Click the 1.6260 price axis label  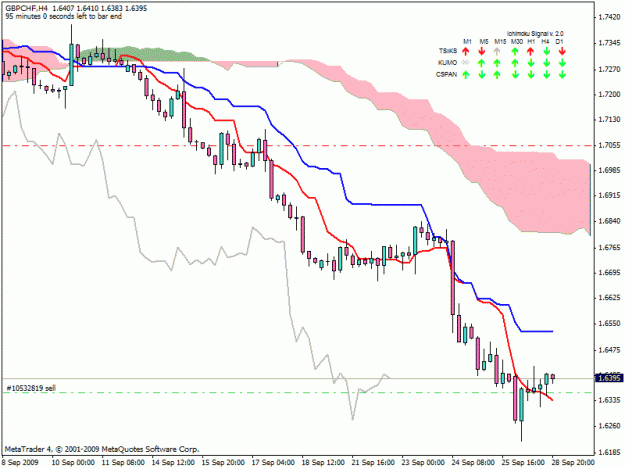click(610, 426)
